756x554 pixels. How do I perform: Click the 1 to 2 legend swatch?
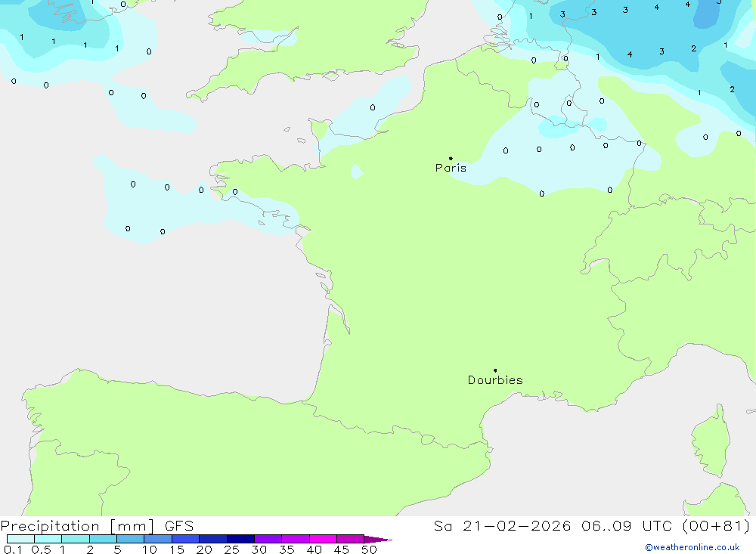point(76,539)
